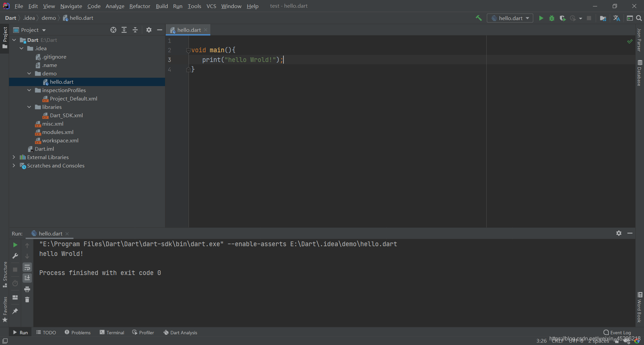Click the locate-file target icon in Project panel

[x=113, y=30]
